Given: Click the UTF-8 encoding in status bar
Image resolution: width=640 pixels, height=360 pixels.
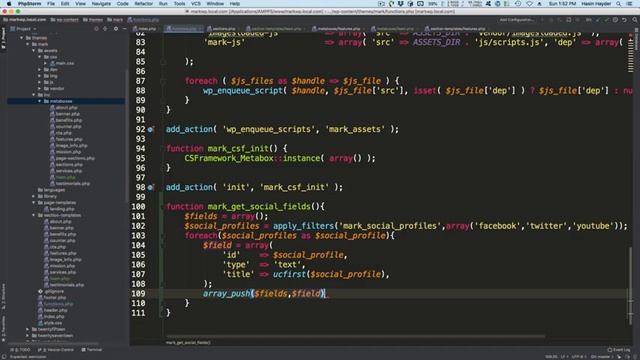Looking at the screenshot, I should point(578,357).
